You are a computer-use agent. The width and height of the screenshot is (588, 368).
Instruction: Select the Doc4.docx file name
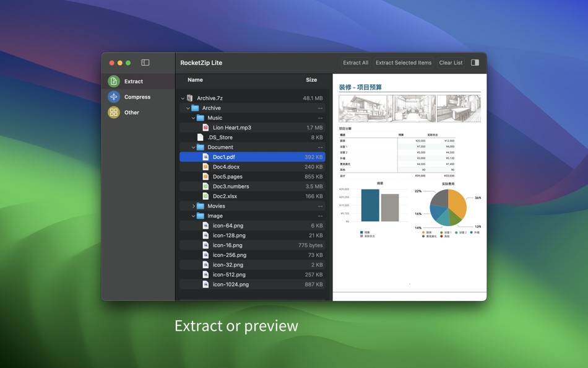(x=226, y=167)
